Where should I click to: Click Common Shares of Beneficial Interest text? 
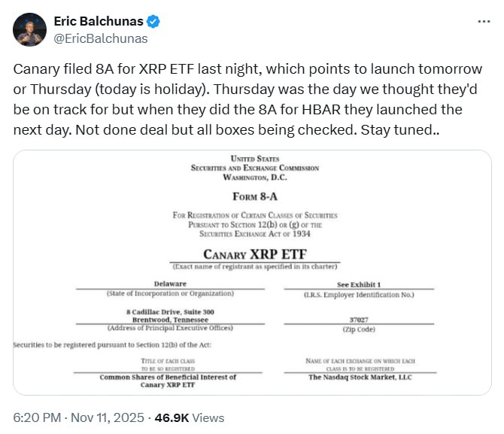(x=169, y=377)
